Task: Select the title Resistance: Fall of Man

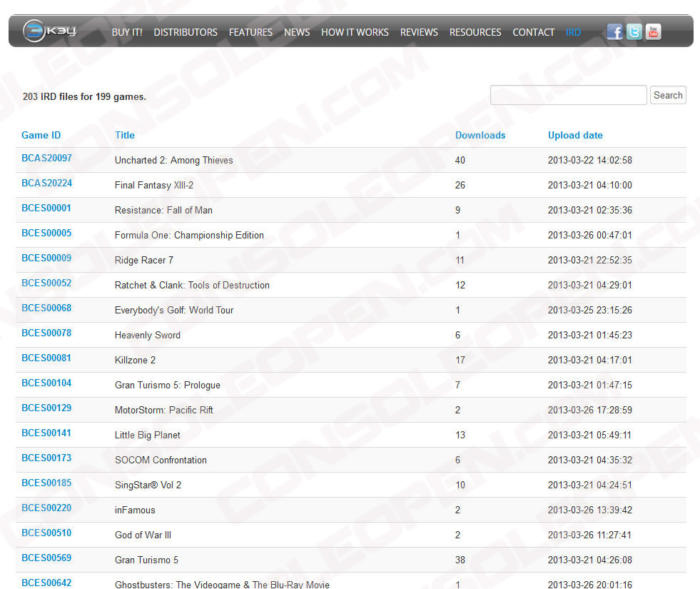Action: click(163, 211)
